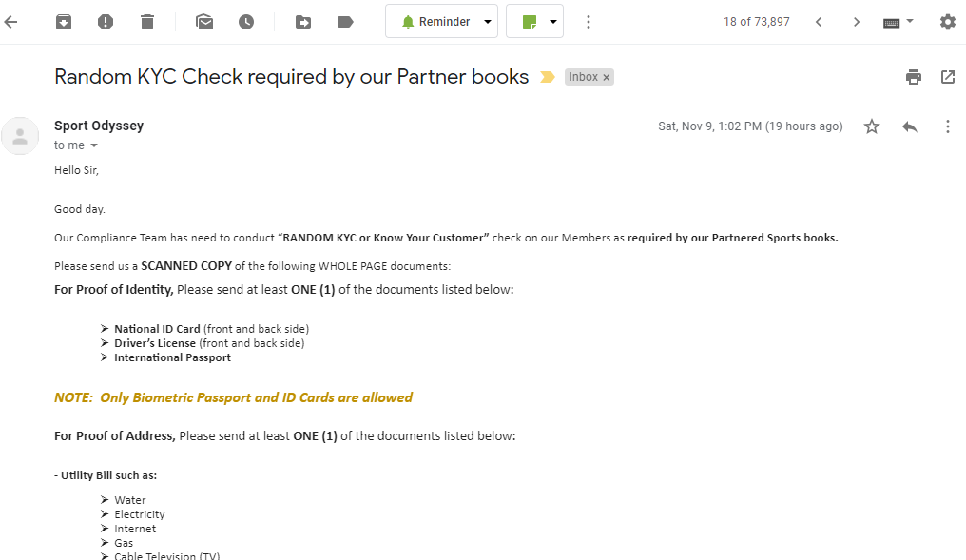This screenshot has height=560, width=966.
Task: Go back to the inbox list
Action: pyautogui.click(x=10, y=22)
